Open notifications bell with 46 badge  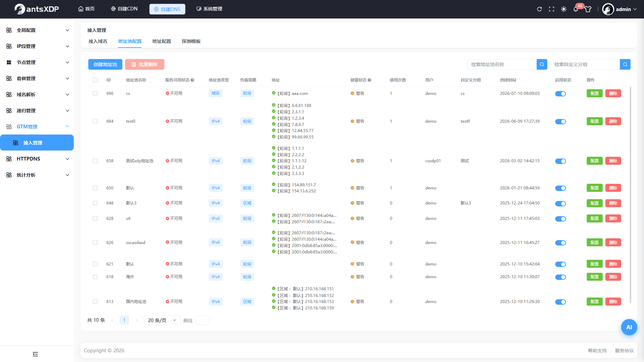coord(576,9)
